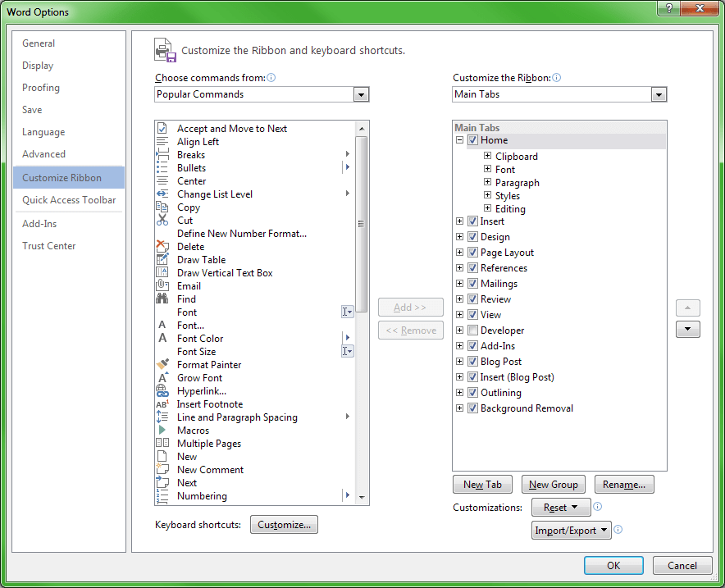Click the Insert Footnote icon
Viewport: 725px width, 588px height.
(162, 403)
